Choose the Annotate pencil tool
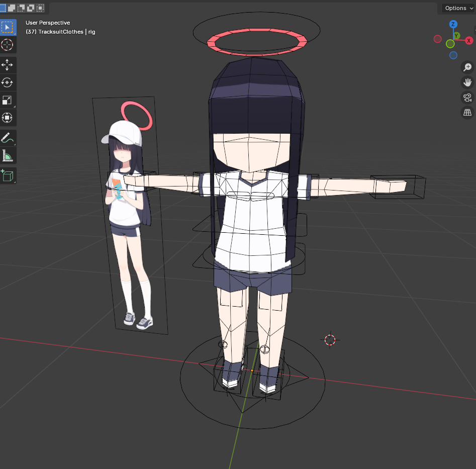This screenshot has height=469, width=476. [8, 138]
